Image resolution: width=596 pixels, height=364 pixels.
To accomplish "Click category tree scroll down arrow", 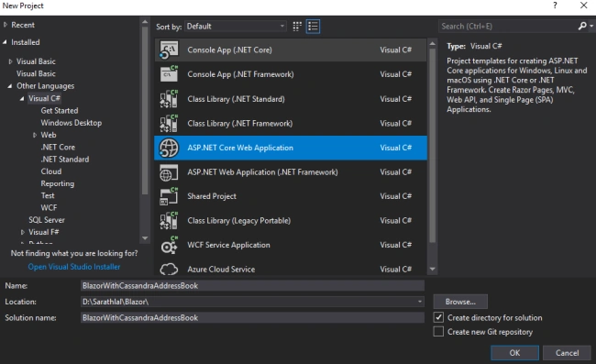I will 145,238.
